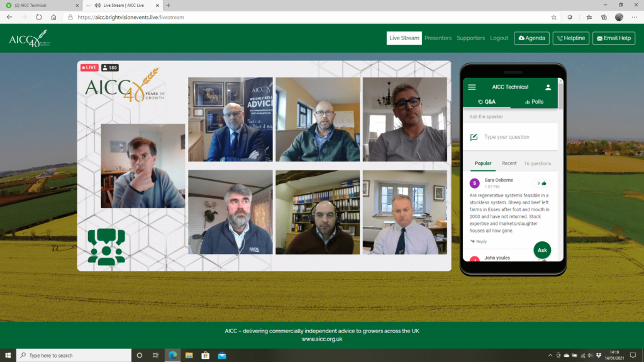
Task: Click the Type your question field
Action: [511, 137]
